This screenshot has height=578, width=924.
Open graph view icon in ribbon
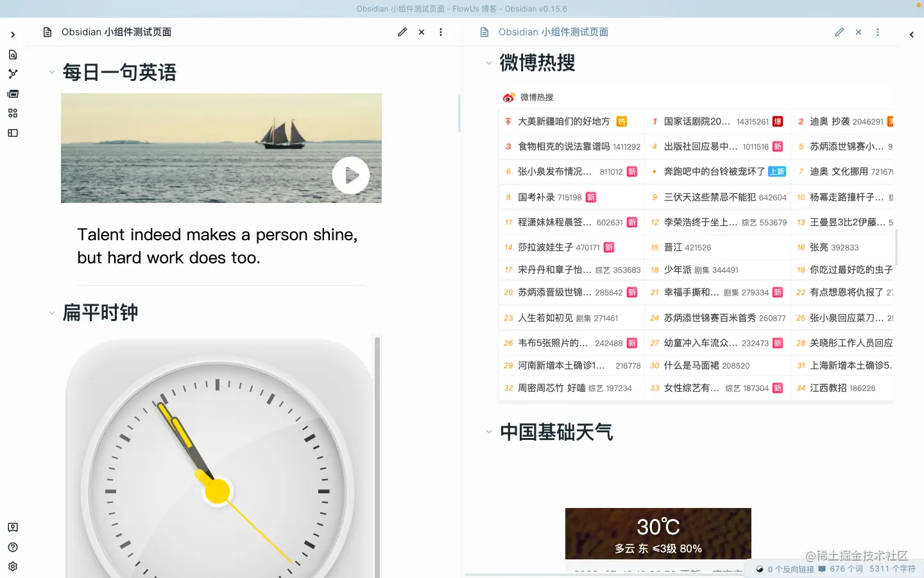click(x=13, y=74)
